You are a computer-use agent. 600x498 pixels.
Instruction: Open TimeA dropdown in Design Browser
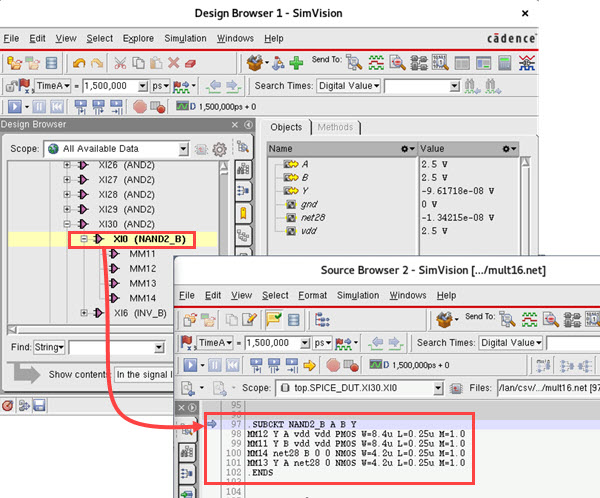pos(53,86)
